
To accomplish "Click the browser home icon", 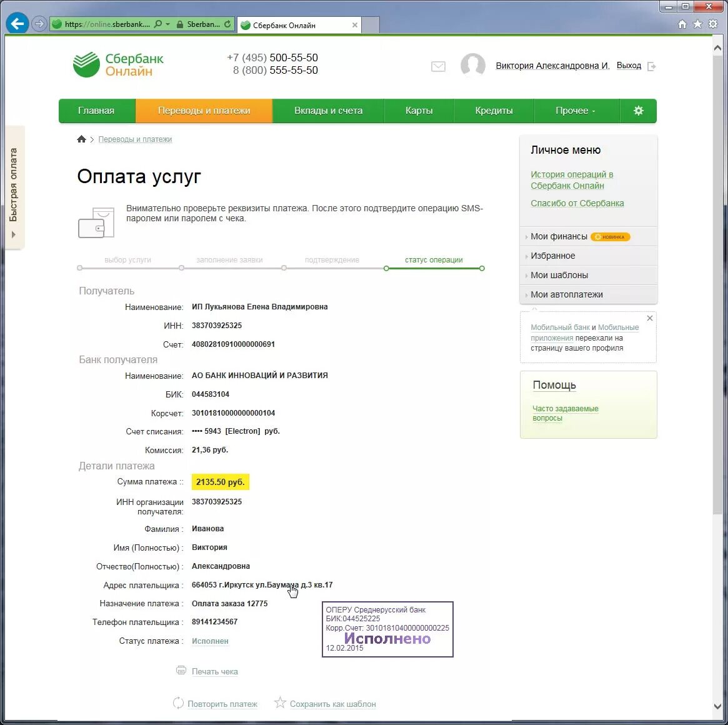I will pyautogui.click(x=682, y=24).
